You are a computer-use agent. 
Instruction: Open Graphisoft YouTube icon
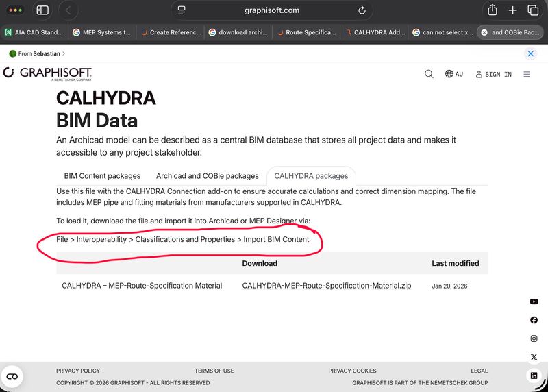tap(534, 302)
